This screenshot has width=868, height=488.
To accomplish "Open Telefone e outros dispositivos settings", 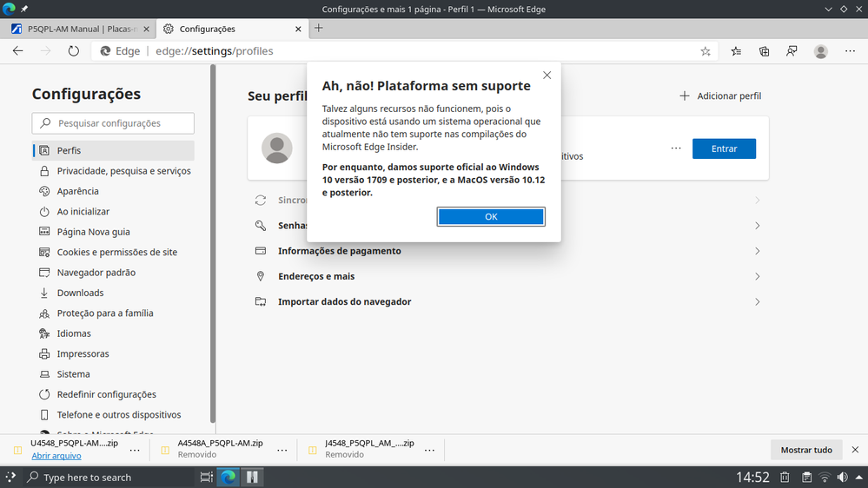I will (x=113, y=414).
